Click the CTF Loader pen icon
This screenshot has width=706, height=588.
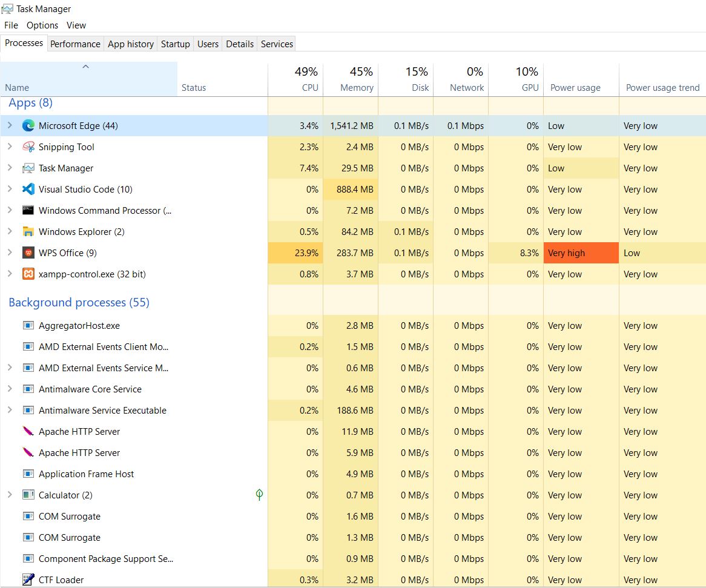tap(28, 580)
